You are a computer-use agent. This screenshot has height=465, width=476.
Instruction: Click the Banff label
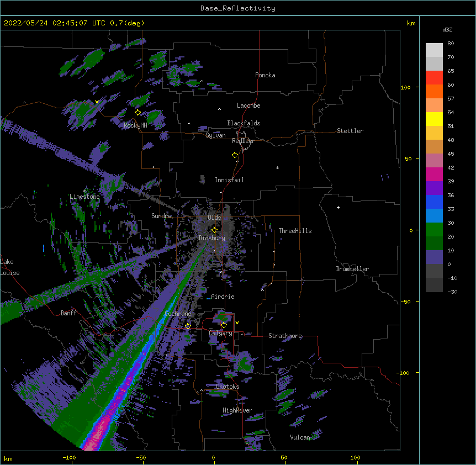(x=68, y=313)
